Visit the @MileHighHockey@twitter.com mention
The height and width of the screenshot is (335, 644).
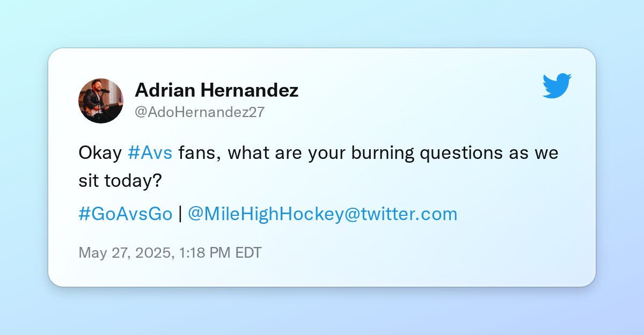[323, 214]
